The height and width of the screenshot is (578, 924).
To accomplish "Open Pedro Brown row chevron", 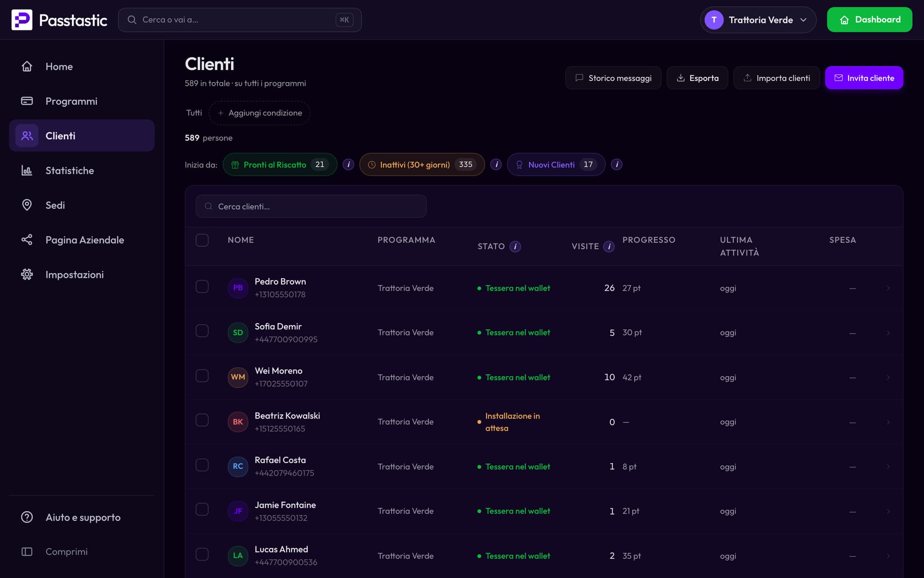I will [x=888, y=288].
